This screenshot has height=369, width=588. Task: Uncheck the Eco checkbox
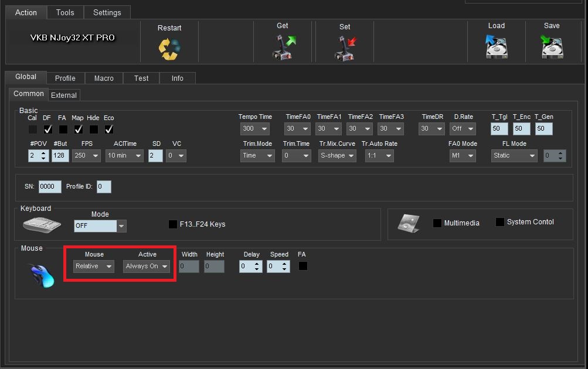coord(109,129)
